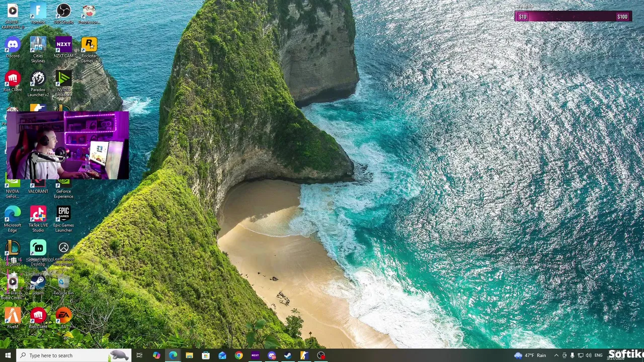Click the webcam overlay thumbnail
This screenshot has height=362, width=644.
pyautogui.click(x=68, y=146)
